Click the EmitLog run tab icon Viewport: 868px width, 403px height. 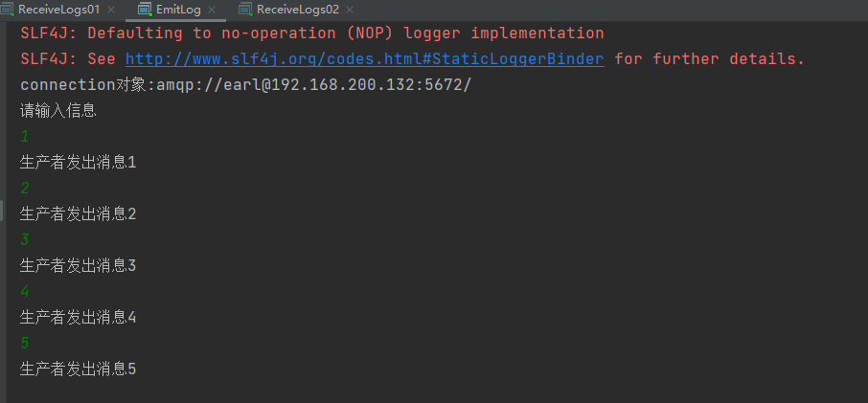coord(145,10)
